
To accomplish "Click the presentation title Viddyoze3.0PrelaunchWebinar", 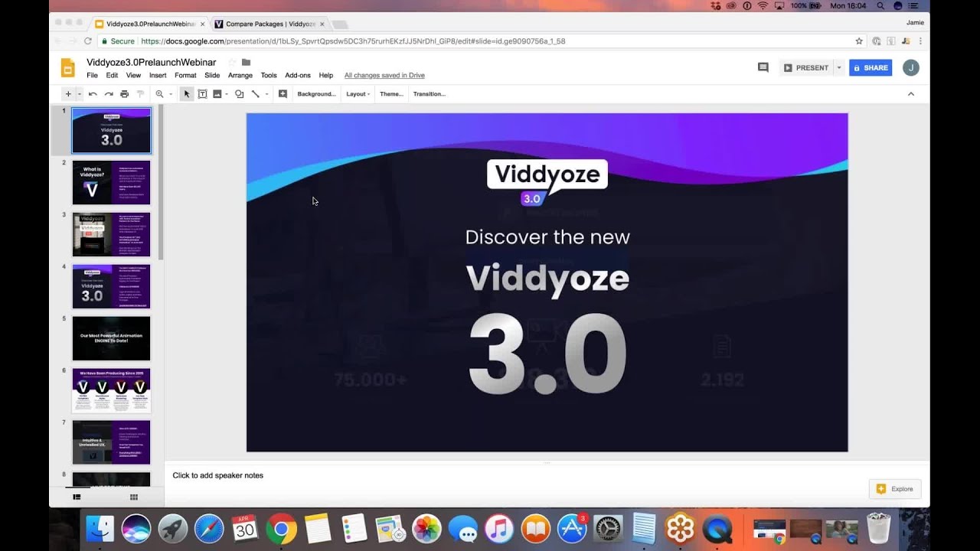I will coord(151,62).
